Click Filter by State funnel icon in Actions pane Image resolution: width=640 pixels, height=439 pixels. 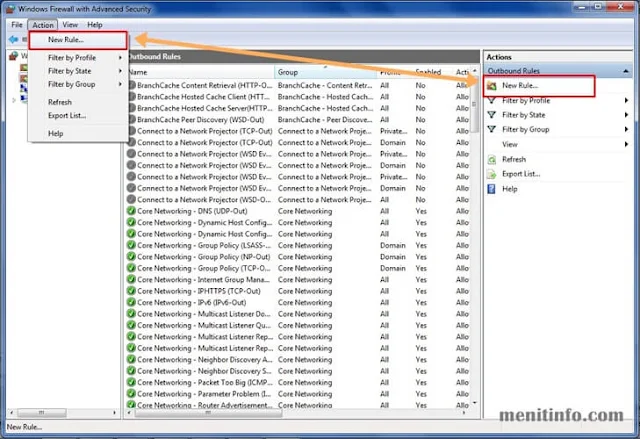(x=492, y=115)
